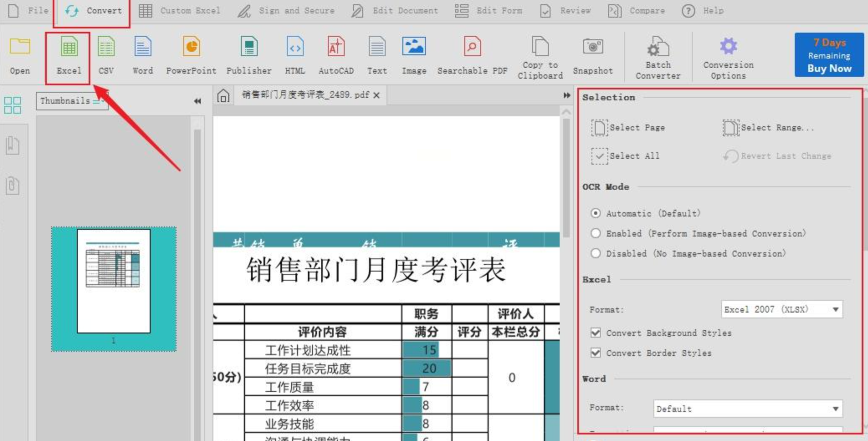The width and height of the screenshot is (868, 441).
Task: Take a Snapshot of the page
Action: click(593, 56)
